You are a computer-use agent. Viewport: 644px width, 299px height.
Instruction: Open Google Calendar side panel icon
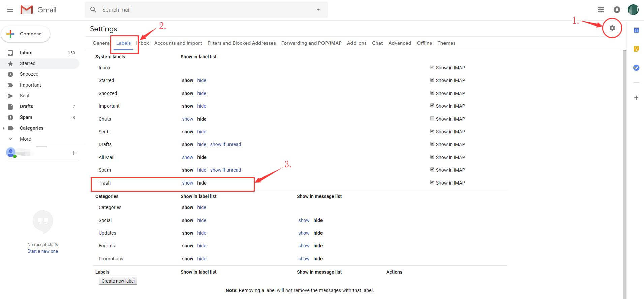[x=636, y=30]
